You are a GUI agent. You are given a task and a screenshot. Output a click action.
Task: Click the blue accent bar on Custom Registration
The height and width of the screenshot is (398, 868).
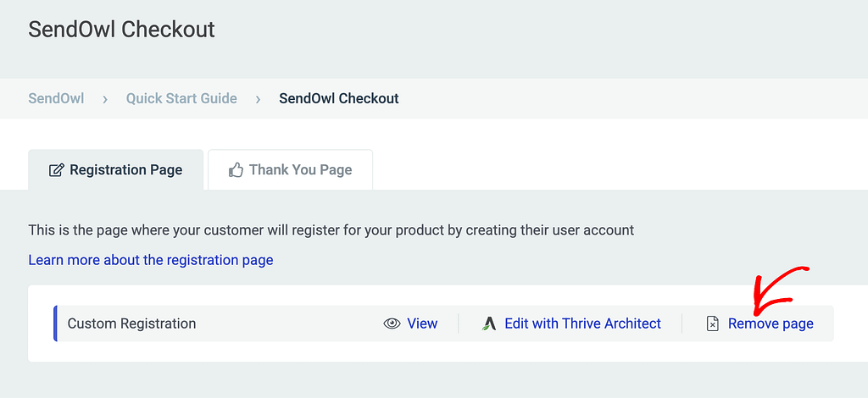pyautogui.click(x=55, y=323)
